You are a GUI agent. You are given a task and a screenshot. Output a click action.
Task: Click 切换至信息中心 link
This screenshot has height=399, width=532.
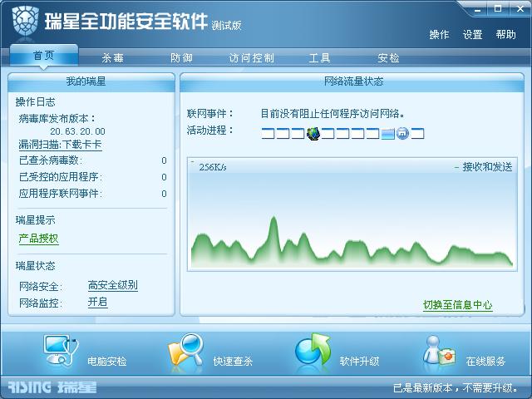coord(457,305)
